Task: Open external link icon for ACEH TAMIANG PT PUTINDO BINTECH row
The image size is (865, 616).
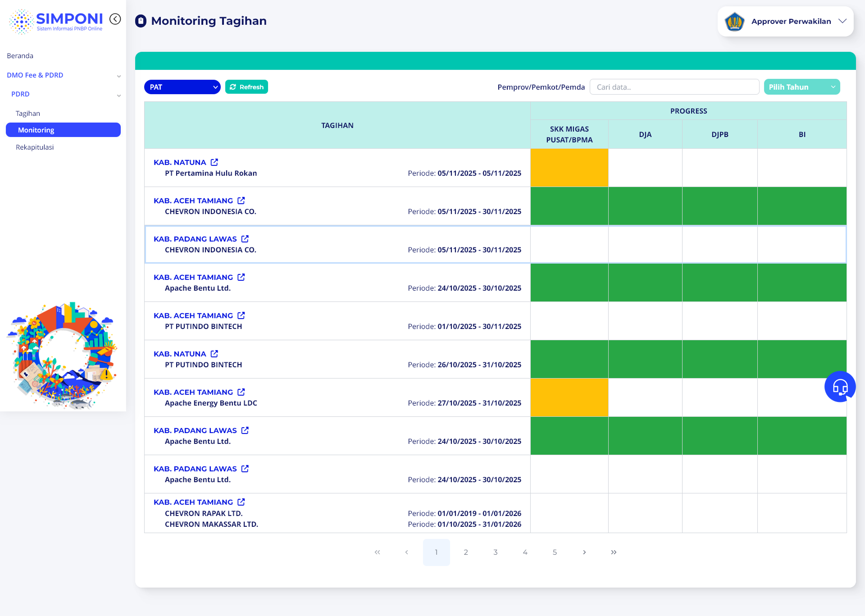Action: pos(241,315)
